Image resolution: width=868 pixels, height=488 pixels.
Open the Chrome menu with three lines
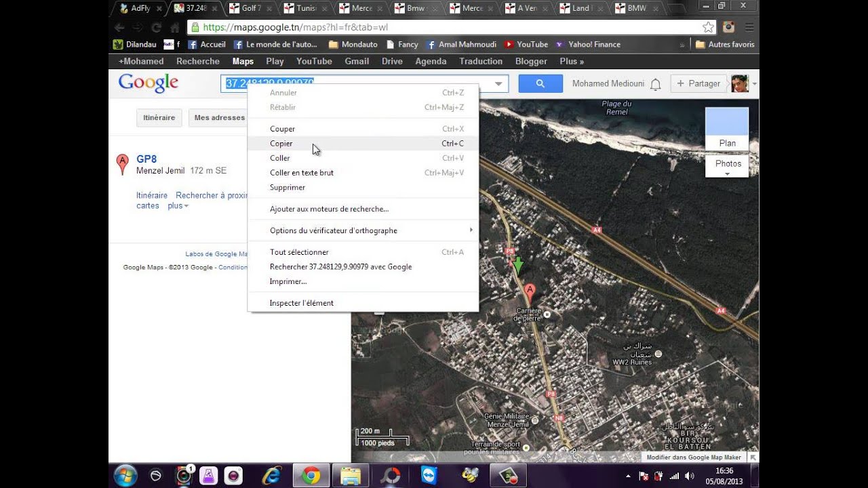(x=749, y=27)
